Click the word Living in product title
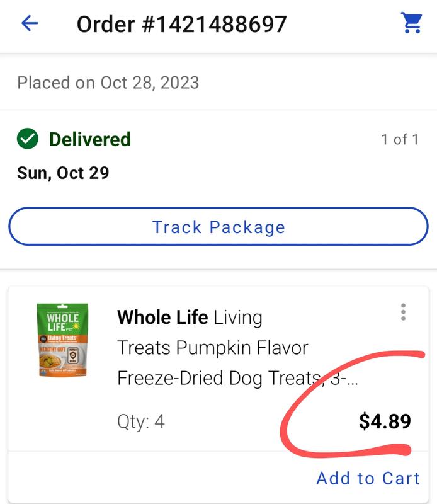The width and height of the screenshot is (437, 504). [x=238, y=318]
